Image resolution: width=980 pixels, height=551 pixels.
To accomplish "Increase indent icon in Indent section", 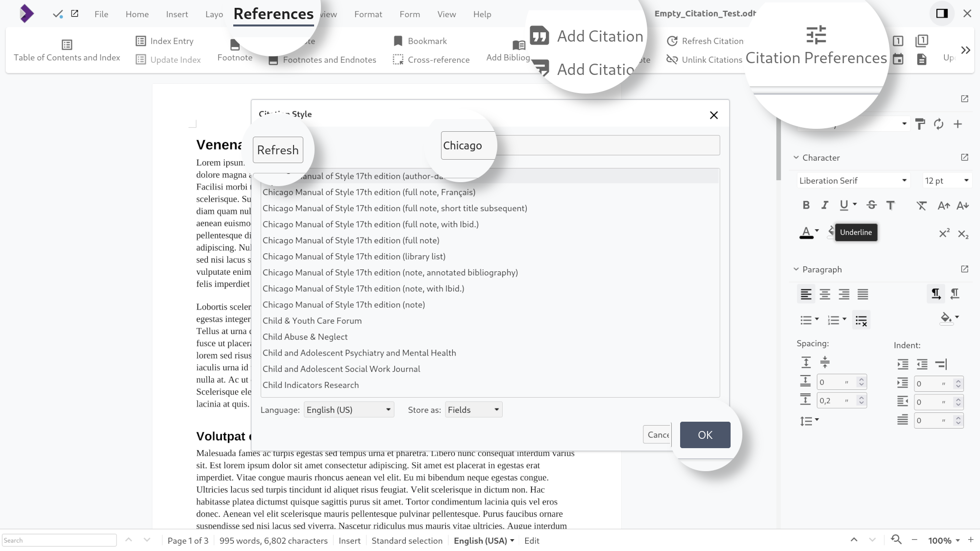I will point(903,364).
